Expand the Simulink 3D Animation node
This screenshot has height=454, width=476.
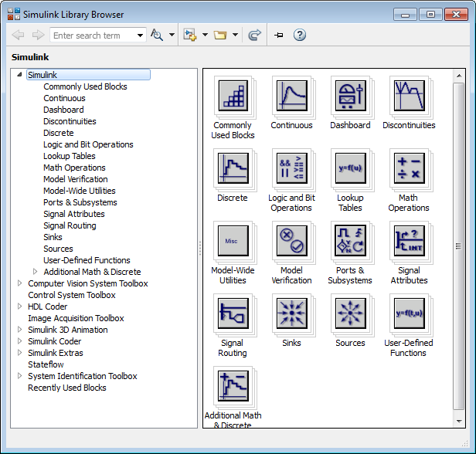point(20,330)
